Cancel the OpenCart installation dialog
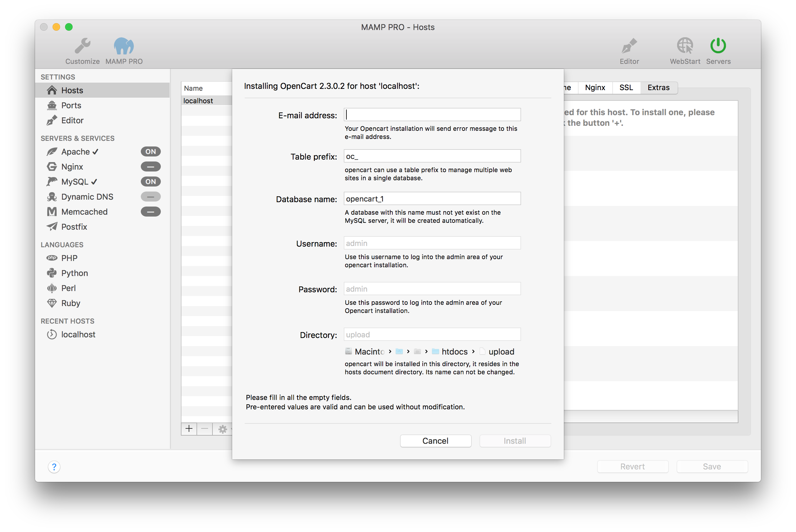 (x=436, y=441)
